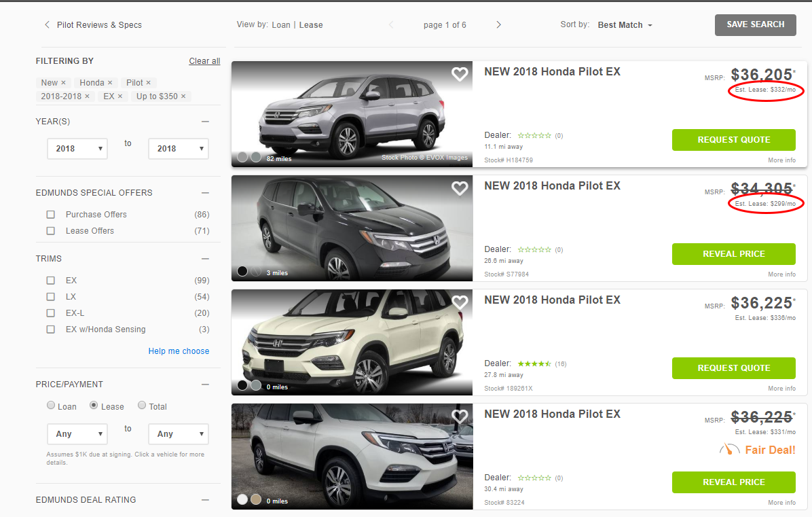Image resolution: width=812 pixels, height=517 pixels.
Task: View dealer rating with 16 reviews
Action: (x=542, y=363)
